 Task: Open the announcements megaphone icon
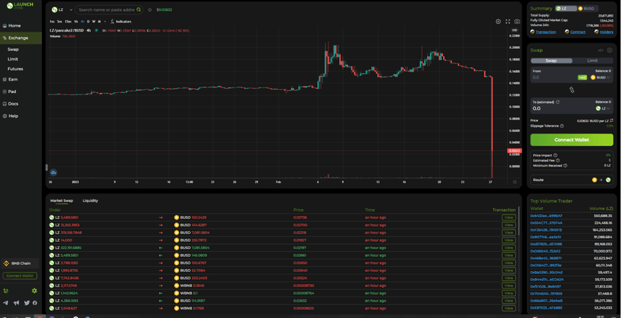pos(16,303)
